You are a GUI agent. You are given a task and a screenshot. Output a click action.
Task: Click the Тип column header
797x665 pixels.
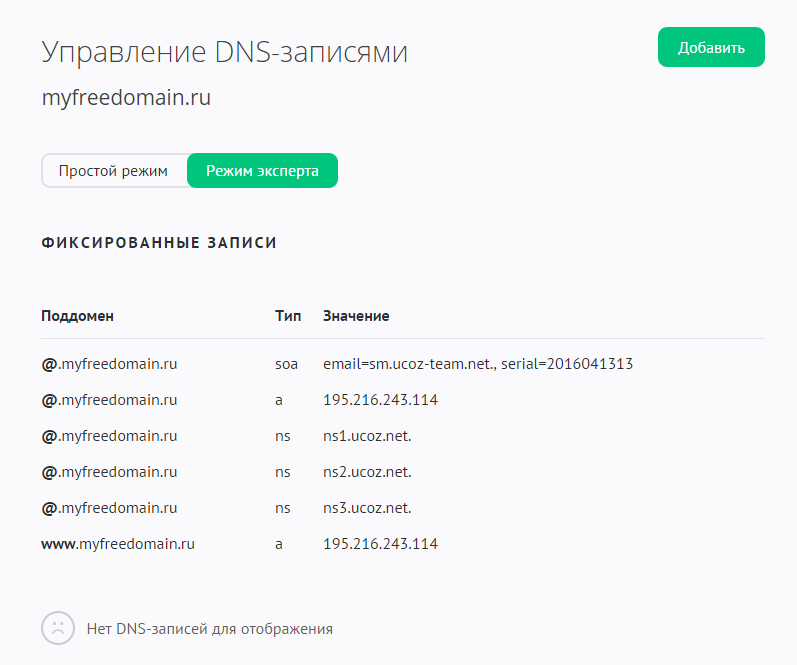coord(288,316)
